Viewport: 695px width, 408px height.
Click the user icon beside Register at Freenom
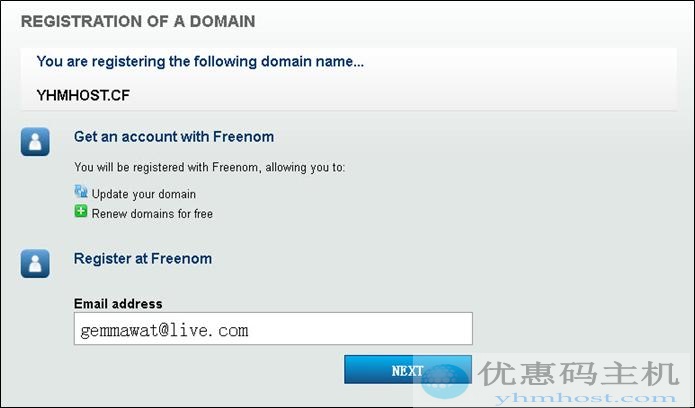tap(35, 263)
